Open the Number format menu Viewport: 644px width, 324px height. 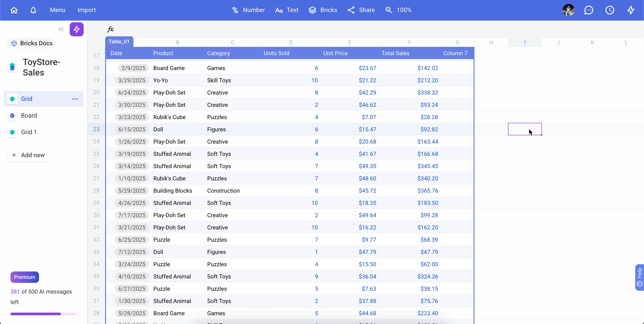click(248, 10)
